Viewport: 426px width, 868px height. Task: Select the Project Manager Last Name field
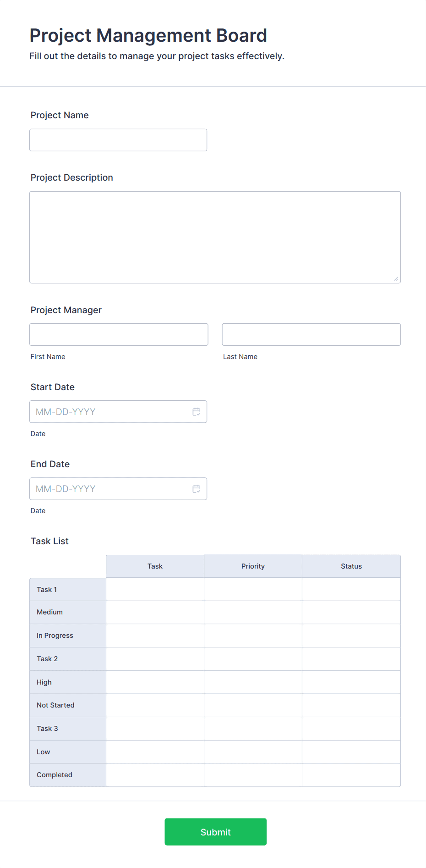point(311,334)
